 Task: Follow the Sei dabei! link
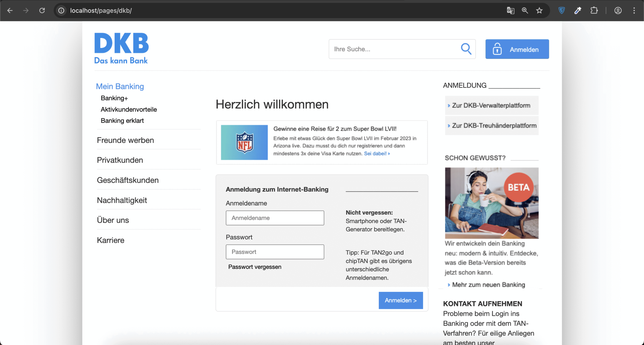pos(377,154)
